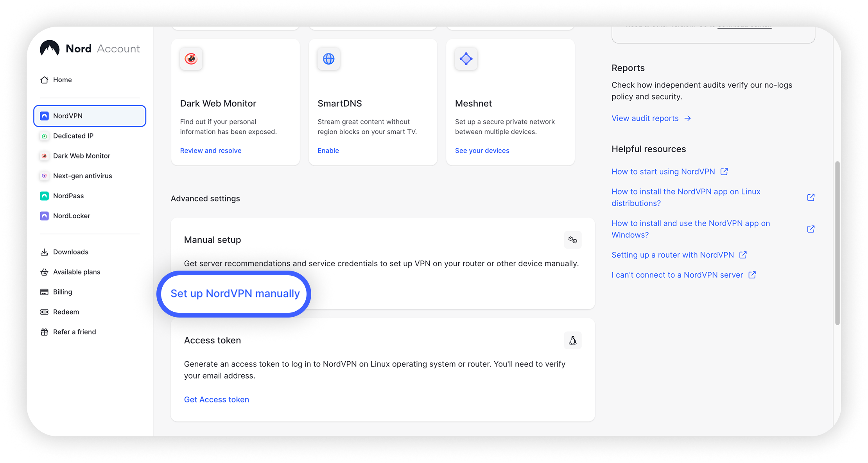Click the page vertical scrollbar

pyautogui.click(x=837, y=243)
